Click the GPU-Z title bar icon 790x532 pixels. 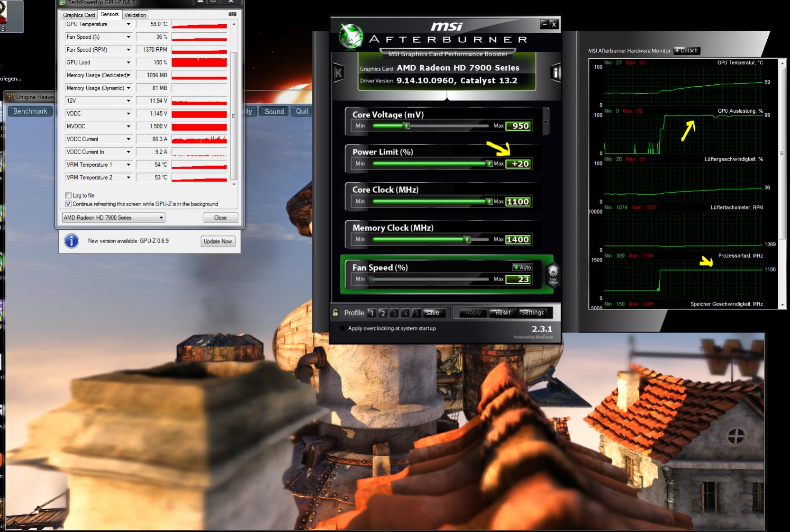[62, 2]
